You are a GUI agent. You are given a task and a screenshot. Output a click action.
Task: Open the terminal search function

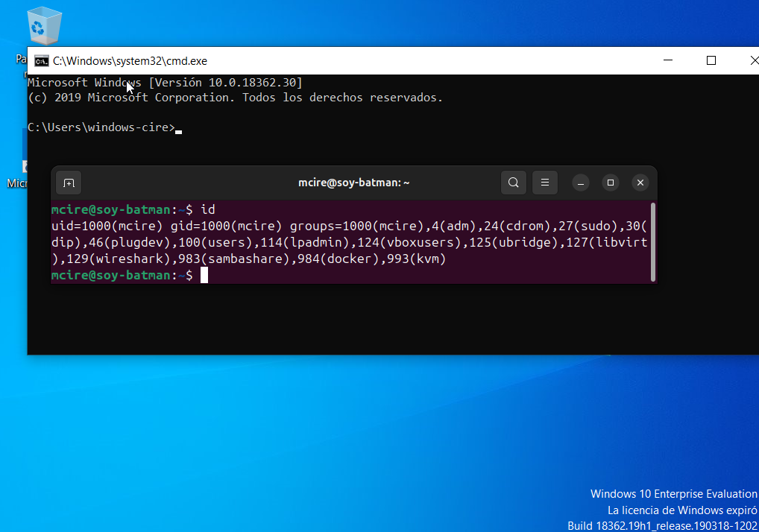pos(513,183)
